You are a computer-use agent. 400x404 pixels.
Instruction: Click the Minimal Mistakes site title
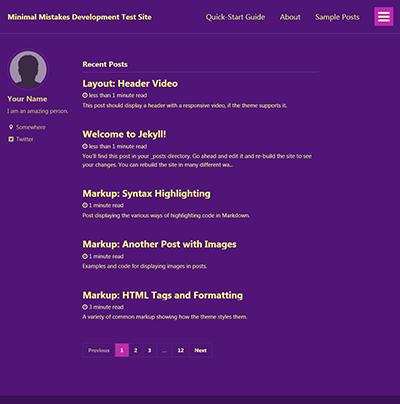coord(79,17)
